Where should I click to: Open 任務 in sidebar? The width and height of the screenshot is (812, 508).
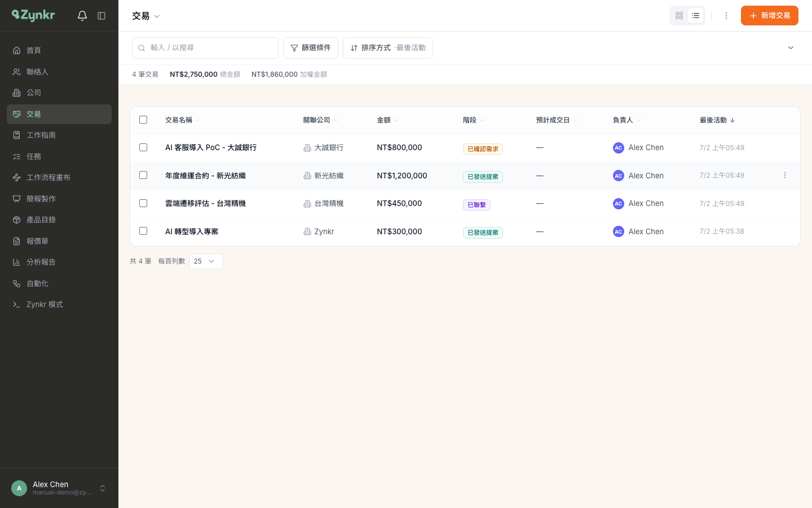coord(59,156)
